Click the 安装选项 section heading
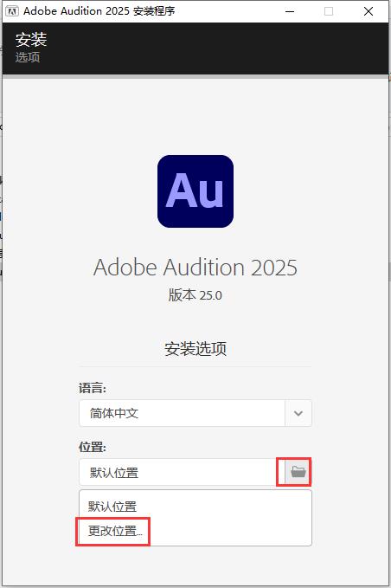391x588 pixels. pyautogui.click(x=195, y=349)
